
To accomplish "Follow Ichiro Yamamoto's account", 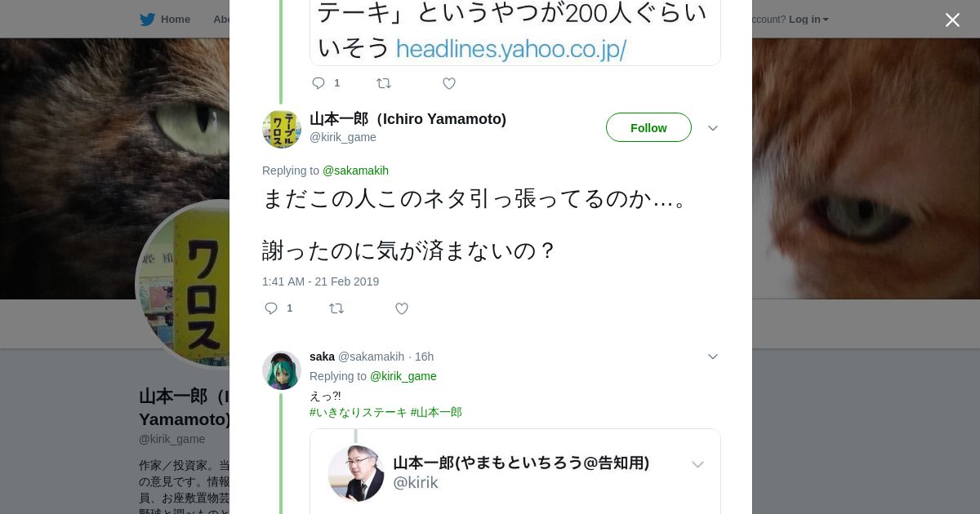I will [x=648, y=128].
